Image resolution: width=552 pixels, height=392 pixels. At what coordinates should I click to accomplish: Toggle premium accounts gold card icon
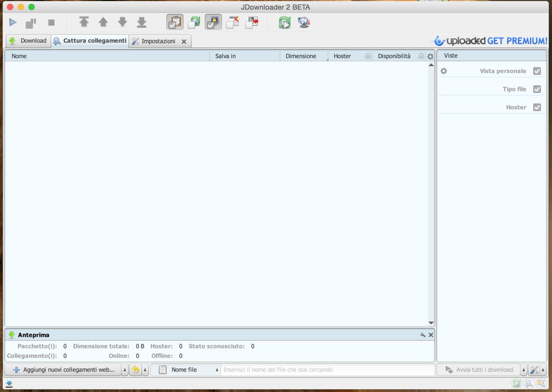pyautogui.click(x=213, y=22)
